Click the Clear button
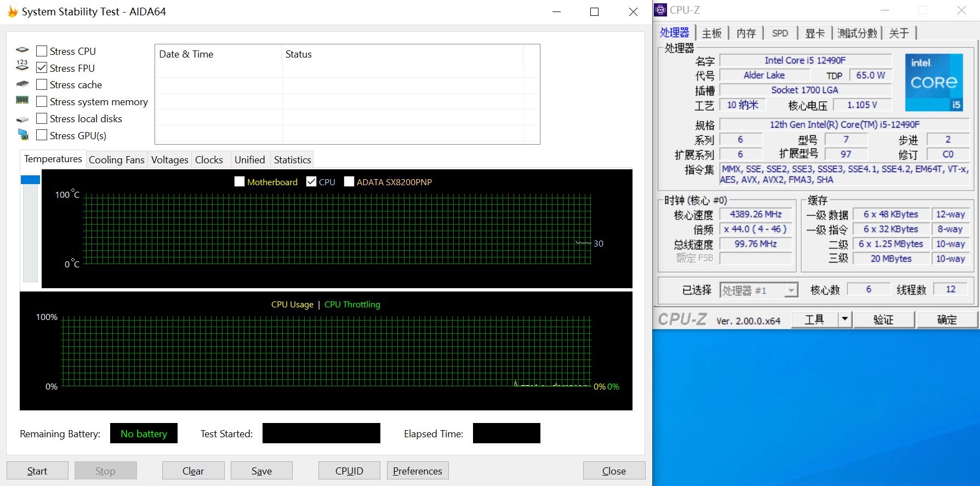The image size is (980, 486). coord(193,471)
